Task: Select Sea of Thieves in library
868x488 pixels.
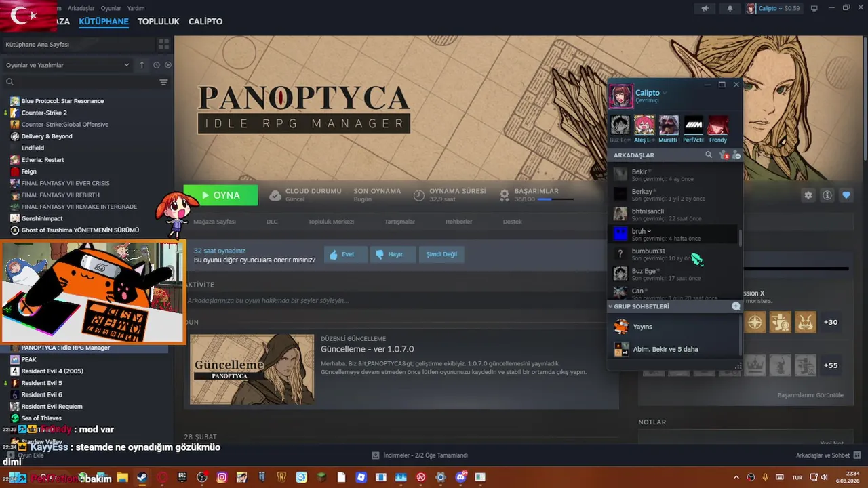Action: point(41,418)
